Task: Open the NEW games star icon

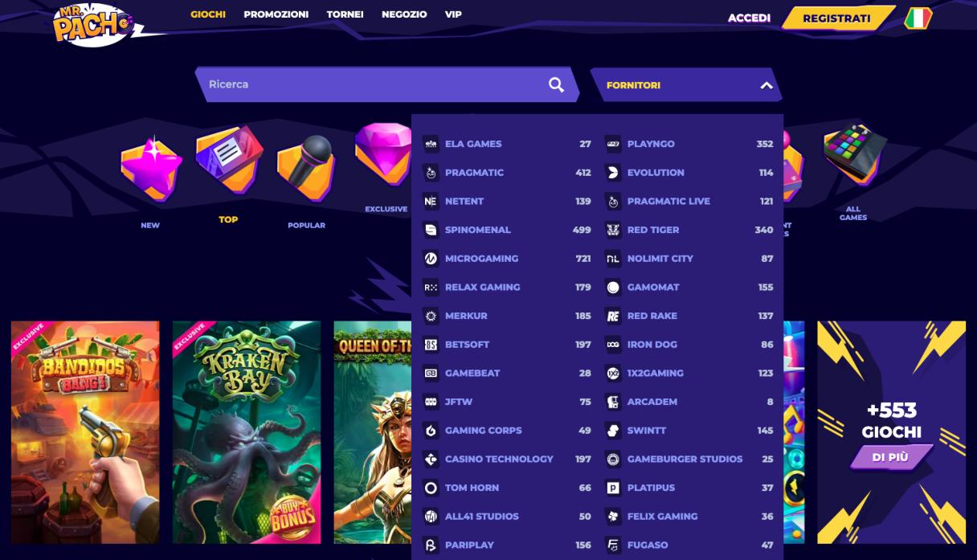Action: (151, 168)
